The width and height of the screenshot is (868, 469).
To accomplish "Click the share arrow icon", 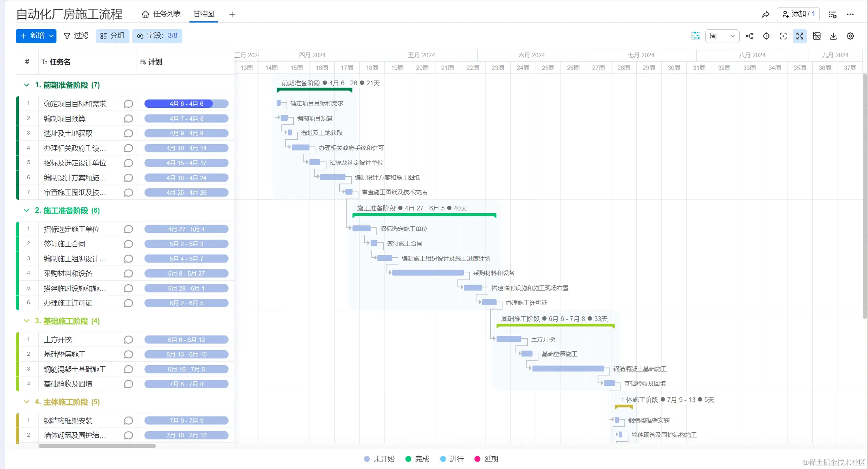I will pos(765,14).
